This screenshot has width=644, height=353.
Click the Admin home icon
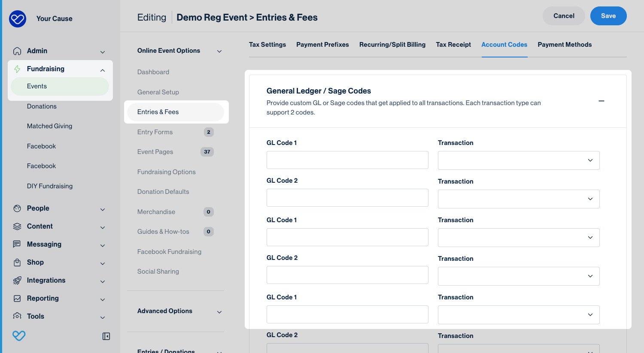[17, 51]
